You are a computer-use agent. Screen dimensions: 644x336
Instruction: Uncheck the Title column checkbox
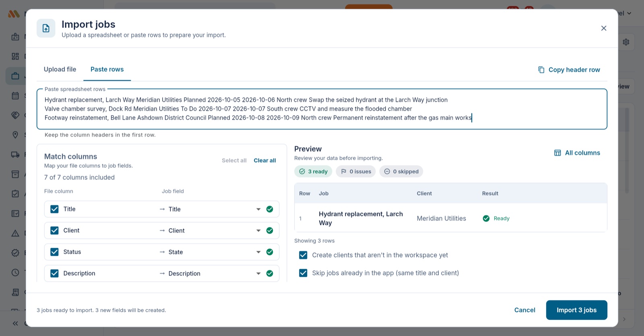click(54, 209)
